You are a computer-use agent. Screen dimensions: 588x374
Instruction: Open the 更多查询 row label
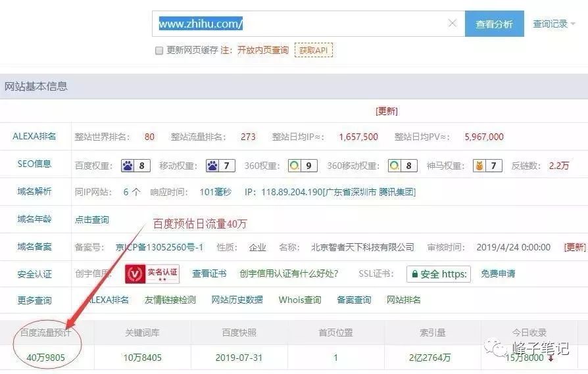pyautogui.click(x=34, y=300)
